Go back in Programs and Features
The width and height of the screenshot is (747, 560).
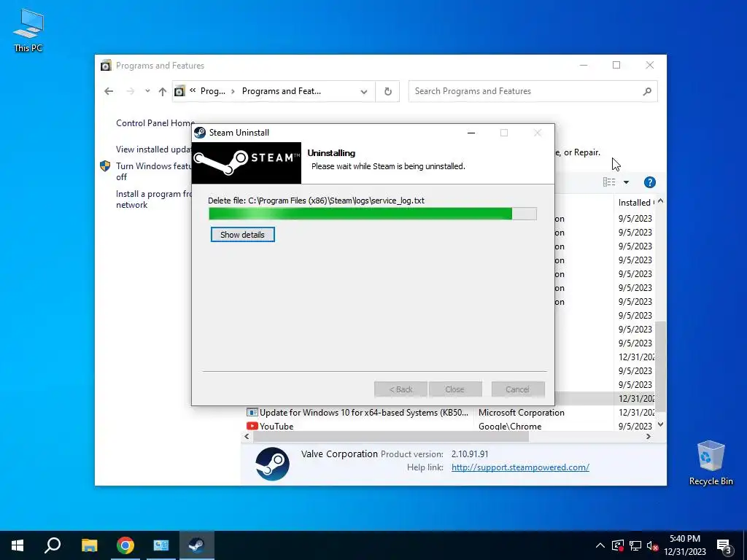pos(109,91)
